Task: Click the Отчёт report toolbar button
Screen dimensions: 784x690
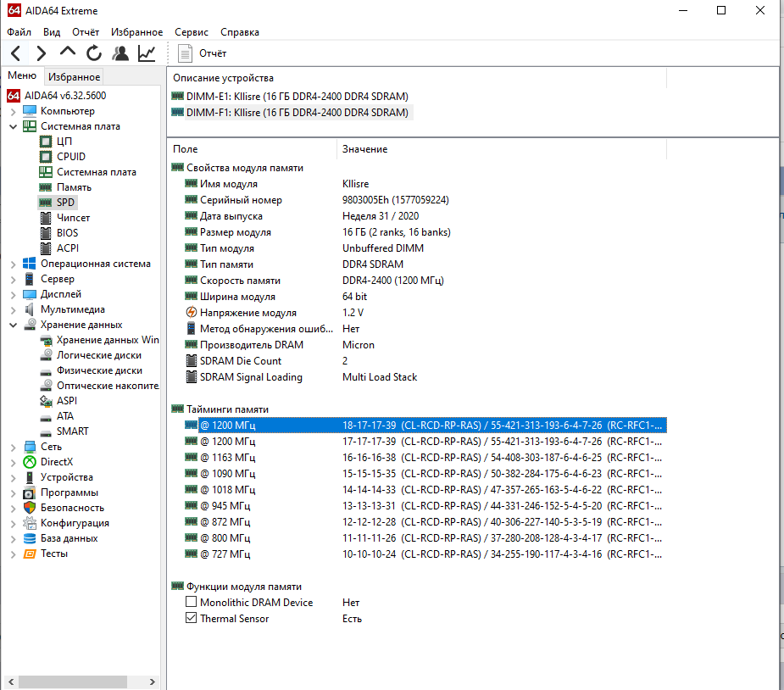Action: pos(203,53)
